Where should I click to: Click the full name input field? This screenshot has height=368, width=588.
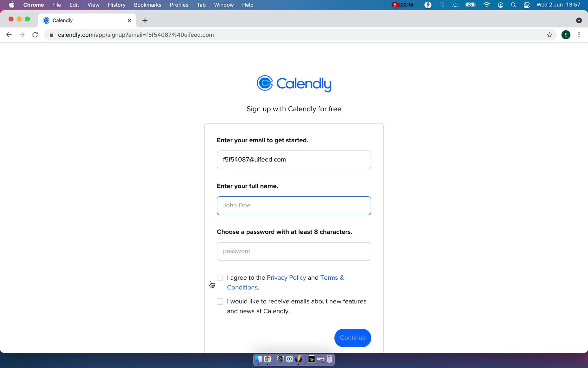click(294, 205)
